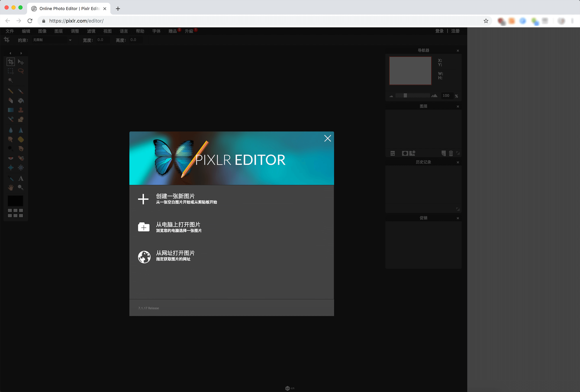Click the 高度 height input field

point(136,40)
